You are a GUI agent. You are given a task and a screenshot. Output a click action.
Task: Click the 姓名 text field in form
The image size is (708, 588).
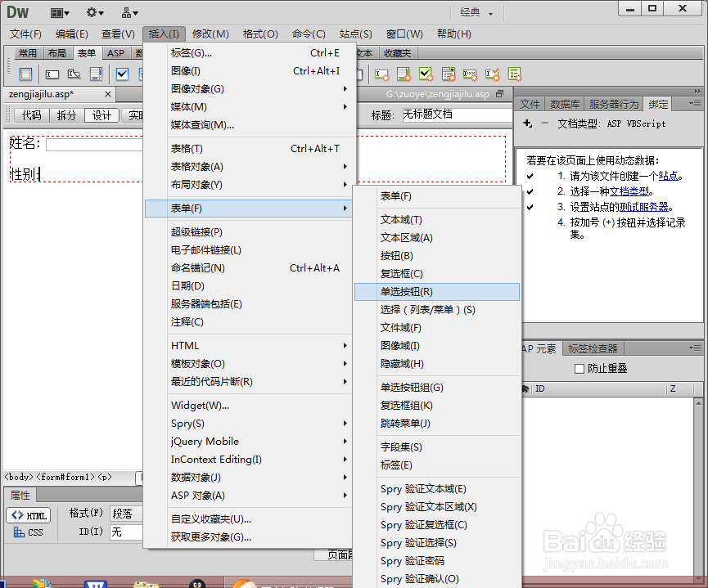coord(94,145)
